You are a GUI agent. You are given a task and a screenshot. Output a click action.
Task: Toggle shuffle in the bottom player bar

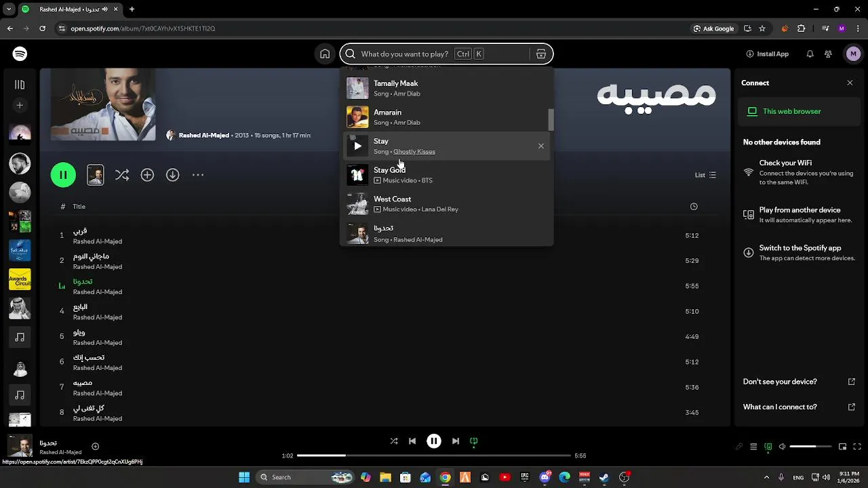[394, 441]
